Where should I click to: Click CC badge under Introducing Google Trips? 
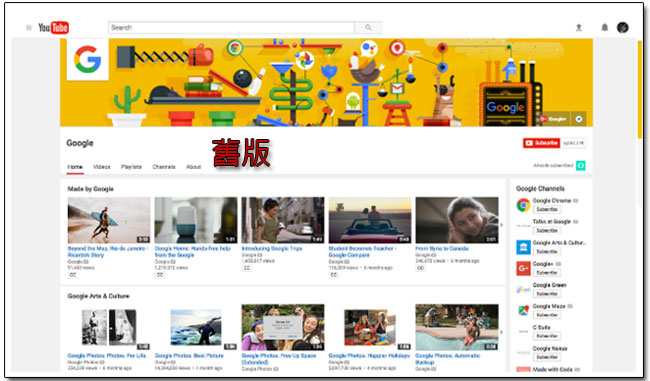click(x=247, y=268)
